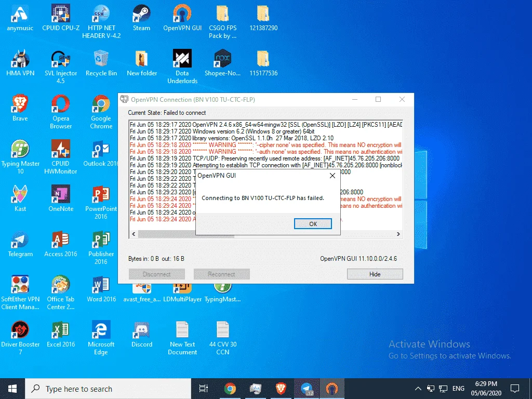Select the CSGO FPS Pack folder
The width and height of the screenshot is (532, 399).
point(222,22)
